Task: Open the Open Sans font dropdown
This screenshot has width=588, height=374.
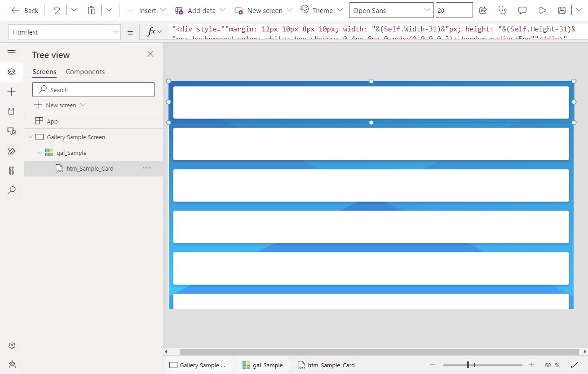Action: pyautogui.click(x=391, y=10)
